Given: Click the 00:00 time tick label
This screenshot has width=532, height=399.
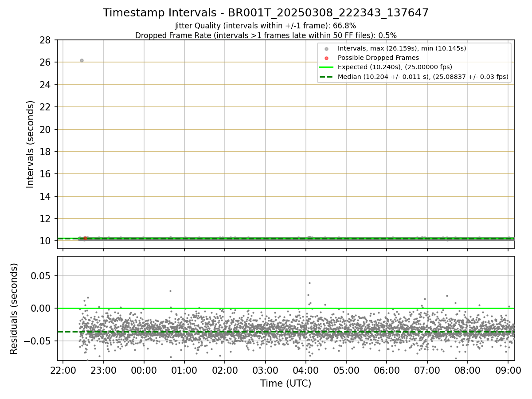Looking at the screenshot, I should [x=144, y=370].
